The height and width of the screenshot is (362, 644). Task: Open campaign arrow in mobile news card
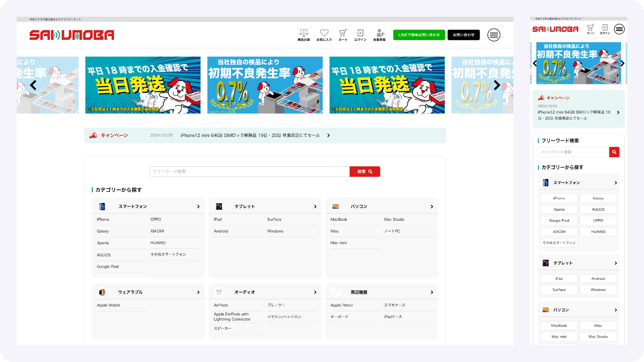(618, 112)
